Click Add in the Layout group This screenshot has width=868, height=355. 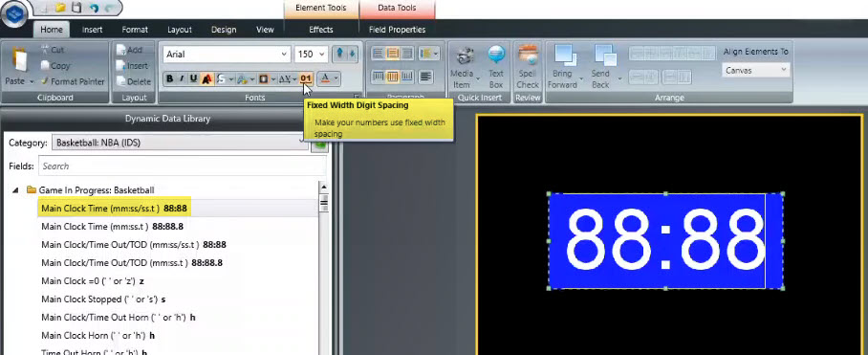(x=129, y=50)
